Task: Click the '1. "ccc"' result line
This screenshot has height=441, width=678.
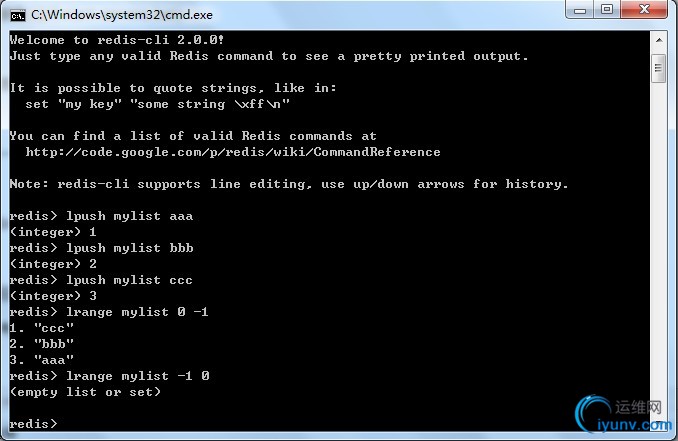Action: point(42,328)
